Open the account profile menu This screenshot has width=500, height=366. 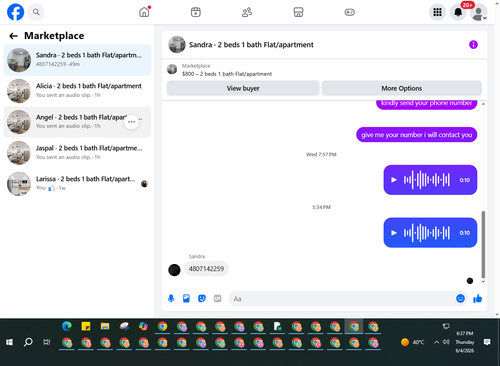478,12
